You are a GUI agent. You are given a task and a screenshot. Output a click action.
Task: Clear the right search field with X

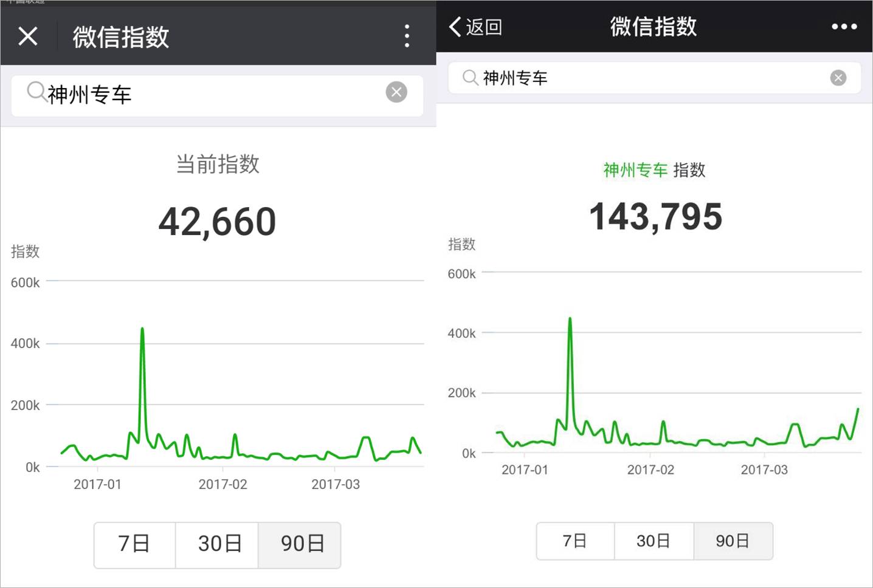click(838, 78)
